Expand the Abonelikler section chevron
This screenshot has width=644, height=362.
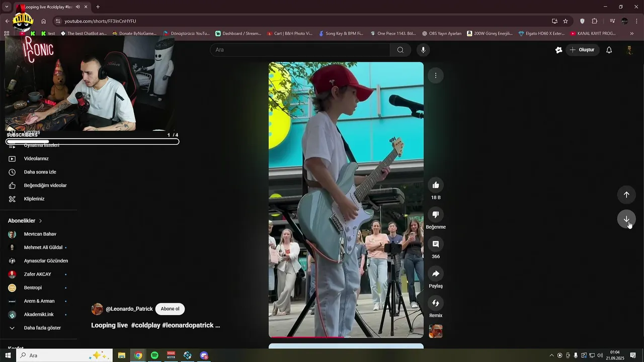coord(41,221)
